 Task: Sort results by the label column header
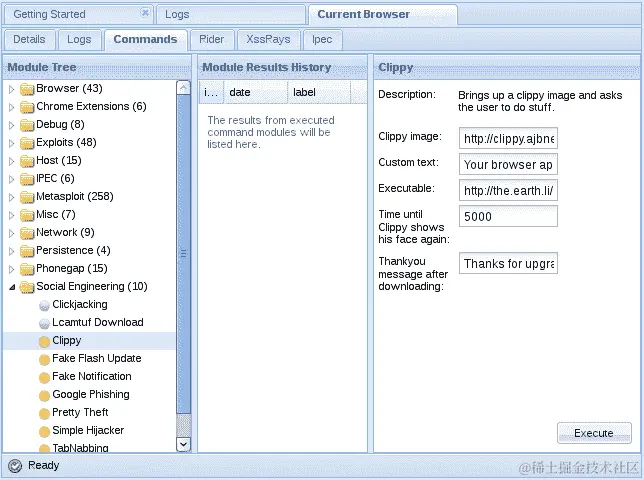pos(319,92)
